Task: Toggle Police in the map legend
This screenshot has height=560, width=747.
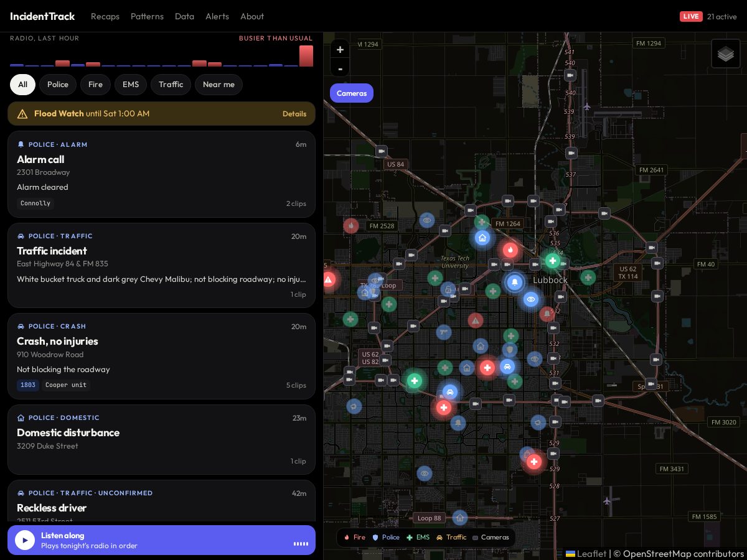Action: click(x=386, y=538)
